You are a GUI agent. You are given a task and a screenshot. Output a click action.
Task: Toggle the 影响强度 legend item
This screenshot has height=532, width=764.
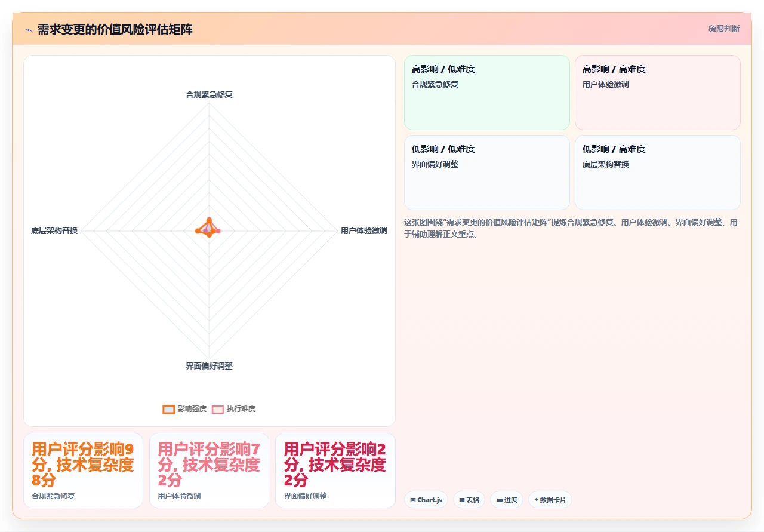[184, 409]
